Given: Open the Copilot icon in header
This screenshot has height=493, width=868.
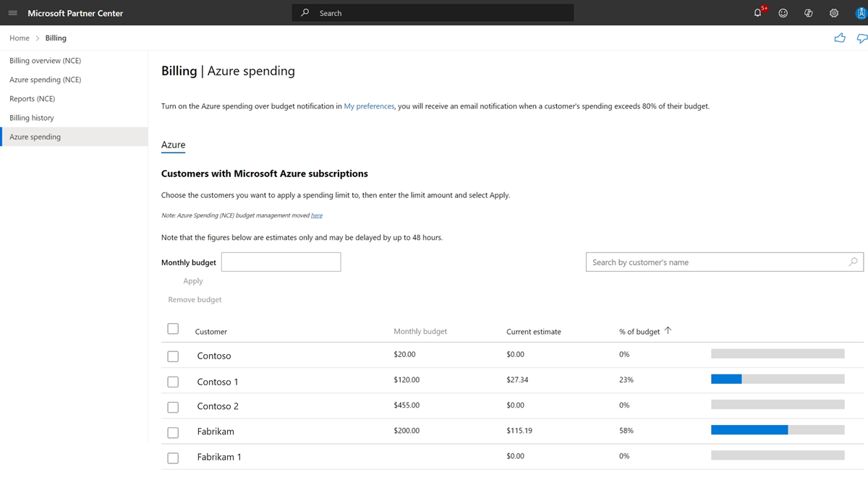Looking at the screenshot, I should 808,13.
